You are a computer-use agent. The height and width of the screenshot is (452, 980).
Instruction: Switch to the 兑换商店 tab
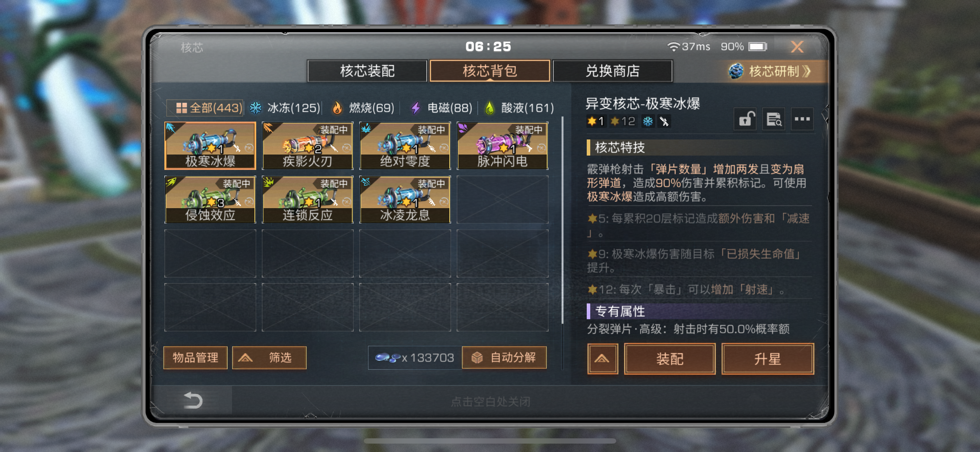pyautogui.click(x=613, y=71)
